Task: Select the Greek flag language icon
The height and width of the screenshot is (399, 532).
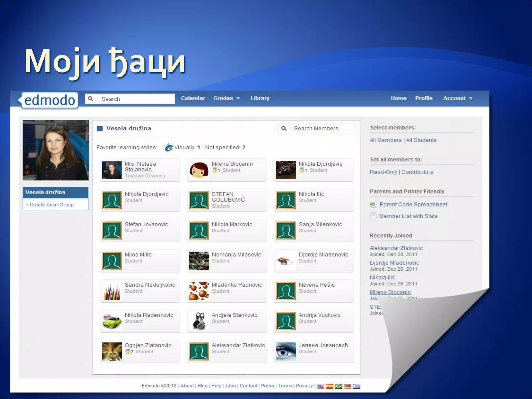Action: 356,386
